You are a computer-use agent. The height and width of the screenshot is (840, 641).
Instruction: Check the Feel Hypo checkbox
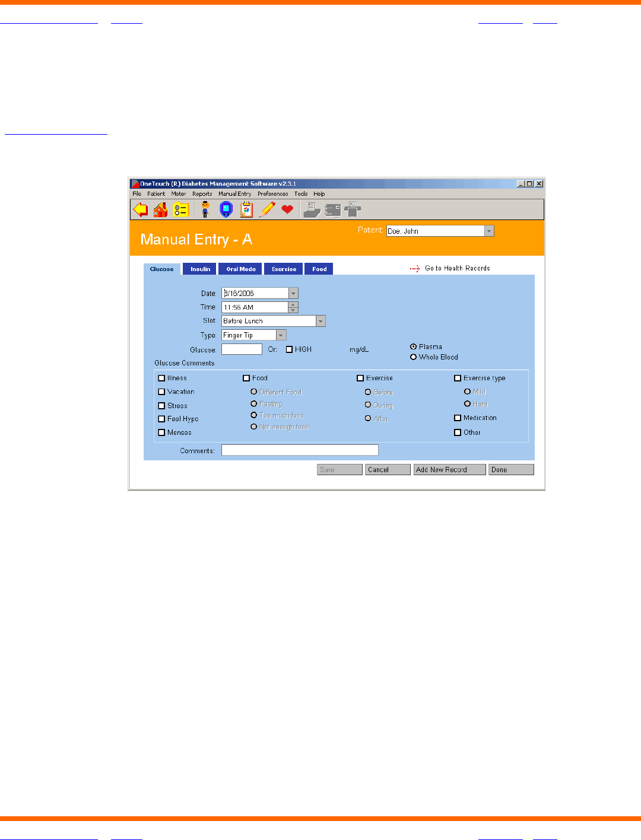point(161,419)
